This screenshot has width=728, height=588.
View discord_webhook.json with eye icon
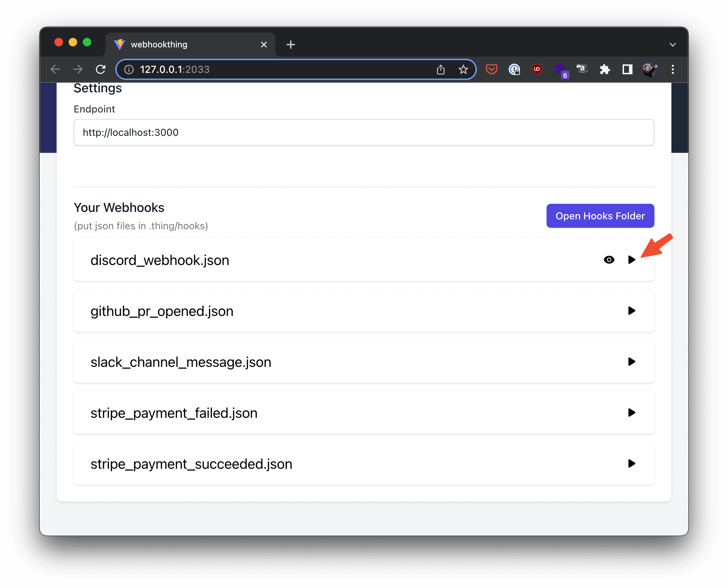point(609,260)
